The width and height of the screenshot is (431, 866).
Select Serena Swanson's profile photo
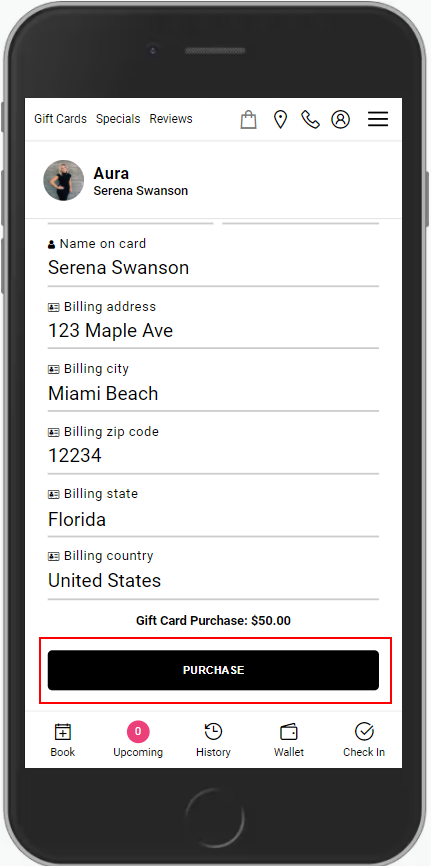(64, 181)
